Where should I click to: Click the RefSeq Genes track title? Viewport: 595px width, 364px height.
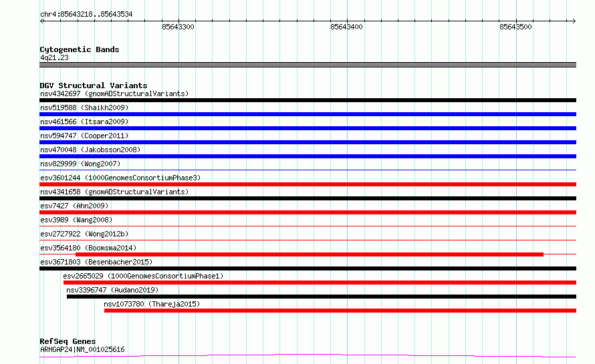[68, 341]
